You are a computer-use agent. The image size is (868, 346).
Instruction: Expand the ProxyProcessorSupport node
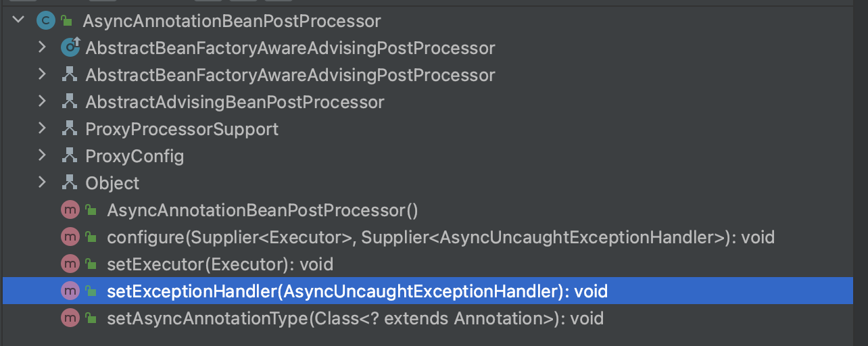click(42, 128)
